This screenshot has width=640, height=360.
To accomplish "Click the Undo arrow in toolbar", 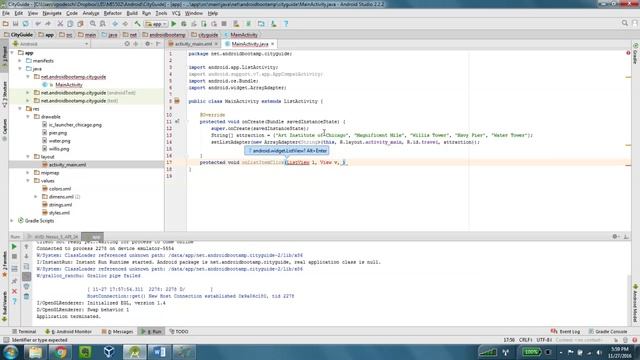I will tap(38, 24).
